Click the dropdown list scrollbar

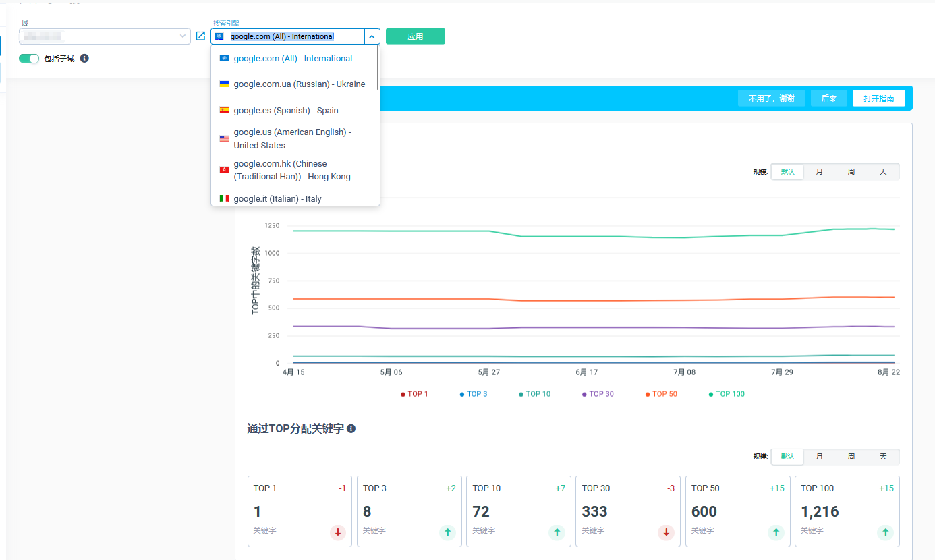click(x=378, y=67)
